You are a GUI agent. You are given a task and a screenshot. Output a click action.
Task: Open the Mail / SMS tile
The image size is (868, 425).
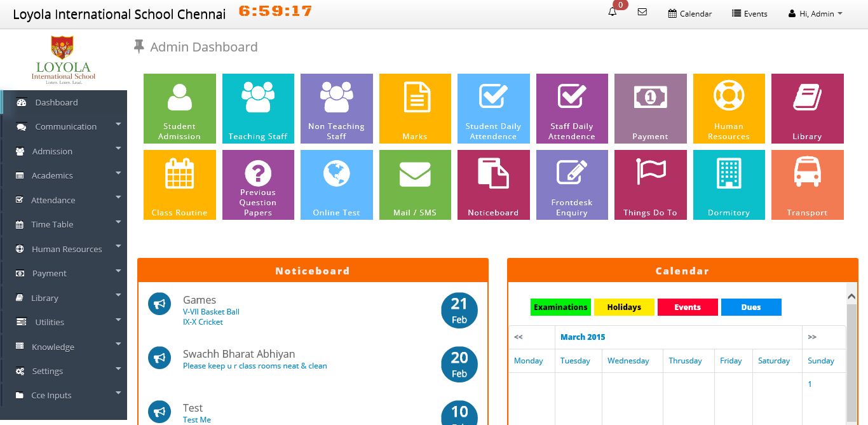click(x=415, y=184)
